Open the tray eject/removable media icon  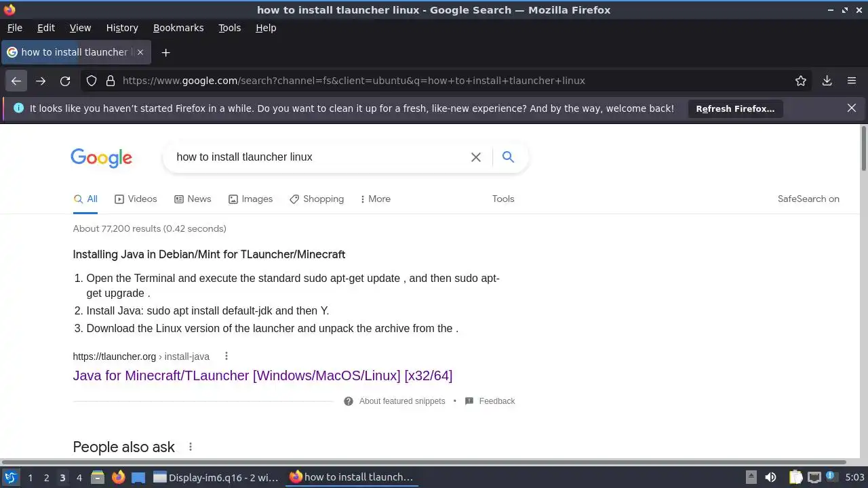click(751, 478)
